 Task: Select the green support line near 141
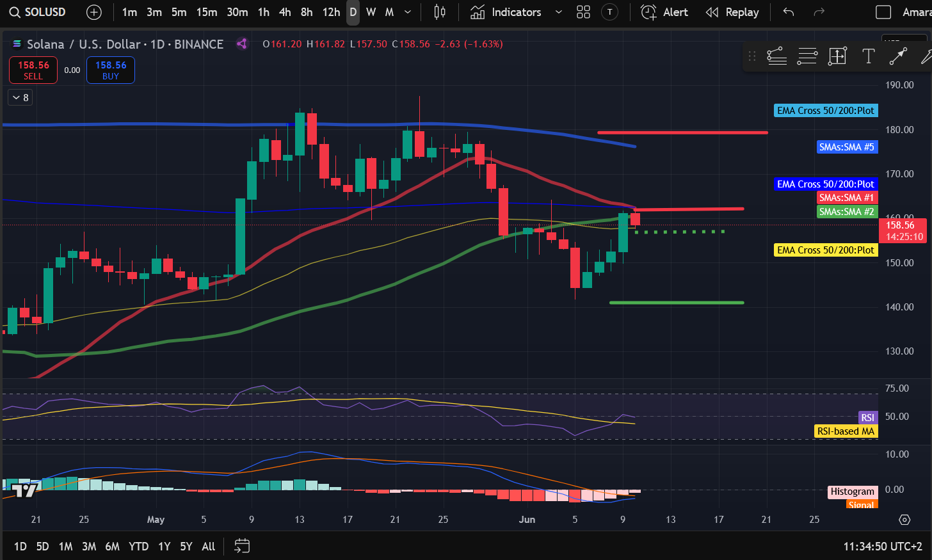pyautogui.click(x=677, y=303)
